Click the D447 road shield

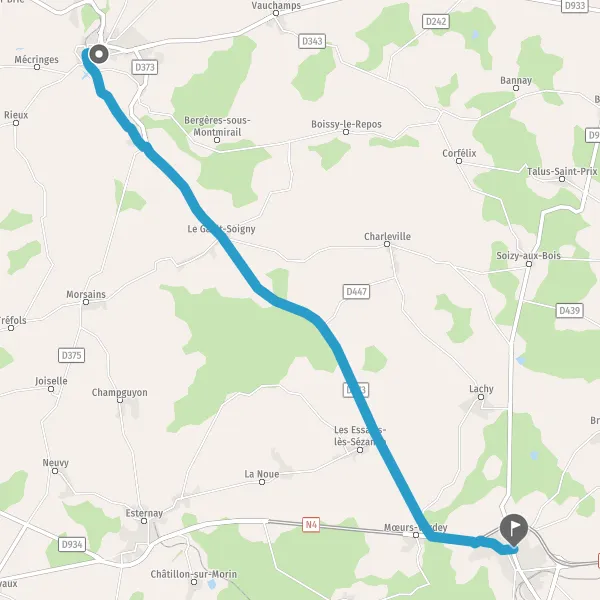pyautogui.click(x=356, y=292)
